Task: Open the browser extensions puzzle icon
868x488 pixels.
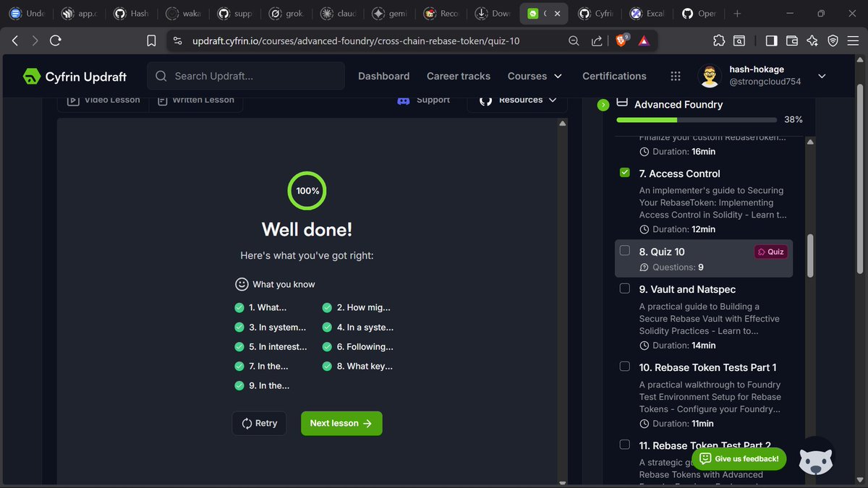Action: (x=718, y=41)
